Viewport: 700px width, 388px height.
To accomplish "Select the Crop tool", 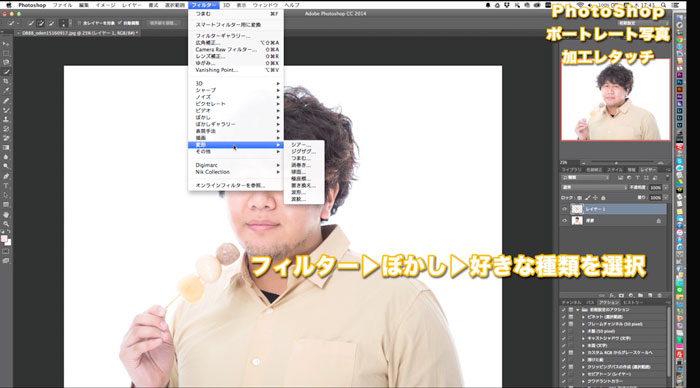I will pos(6,81).
